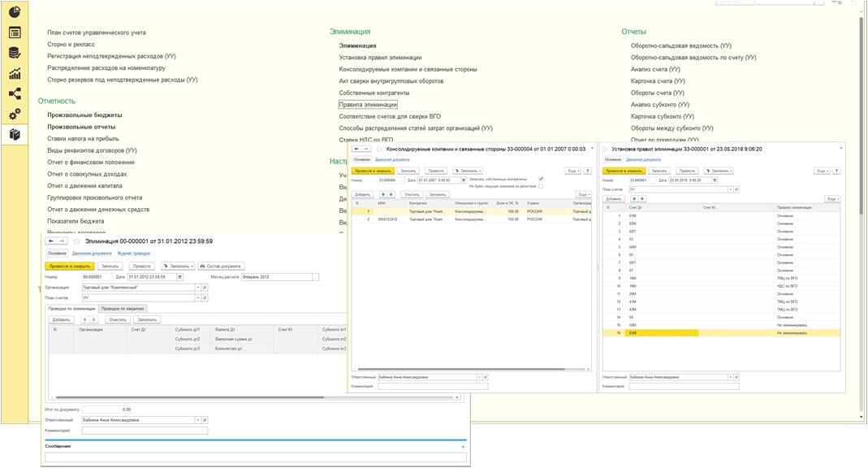Close the Сообщения panel

click(463, 446)
